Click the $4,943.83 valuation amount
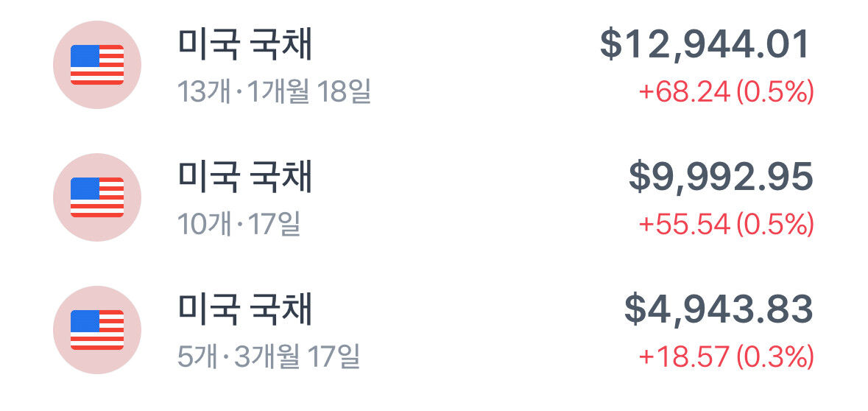868x411 pixels. (x=719, y=310)
